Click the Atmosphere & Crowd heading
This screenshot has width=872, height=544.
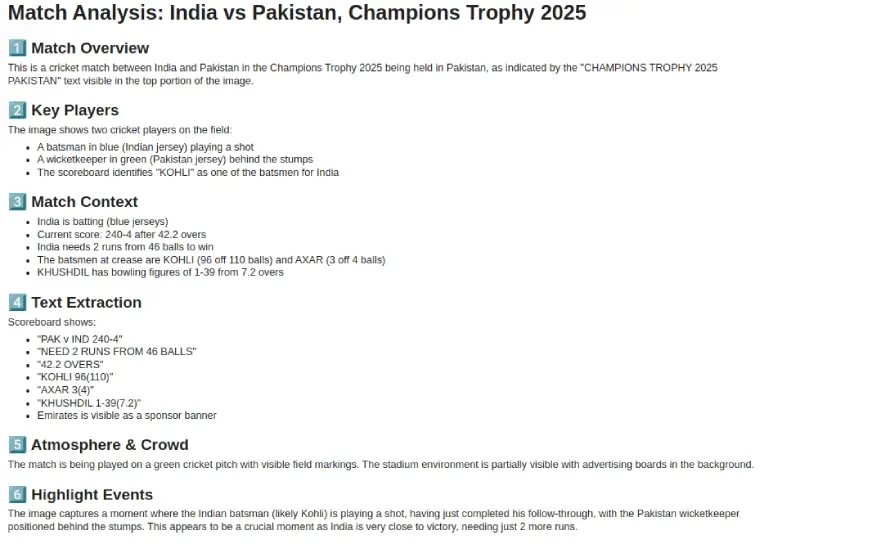click(109, 445)
